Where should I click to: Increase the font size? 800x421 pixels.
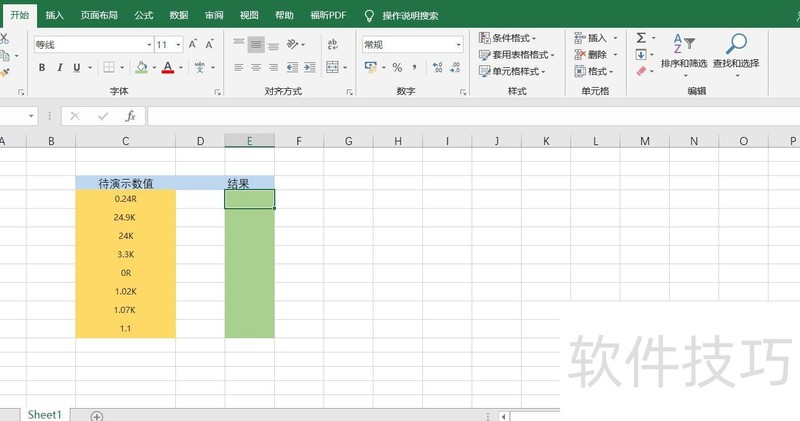coord(194,45)
